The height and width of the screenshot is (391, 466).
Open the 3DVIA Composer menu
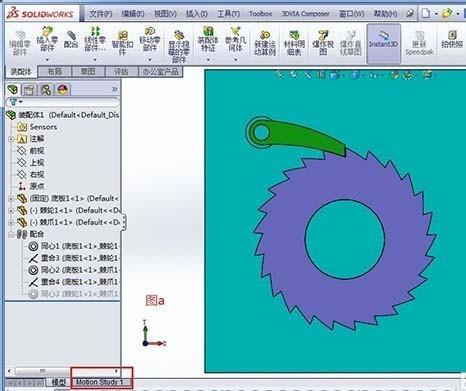(x=305, y=14)
